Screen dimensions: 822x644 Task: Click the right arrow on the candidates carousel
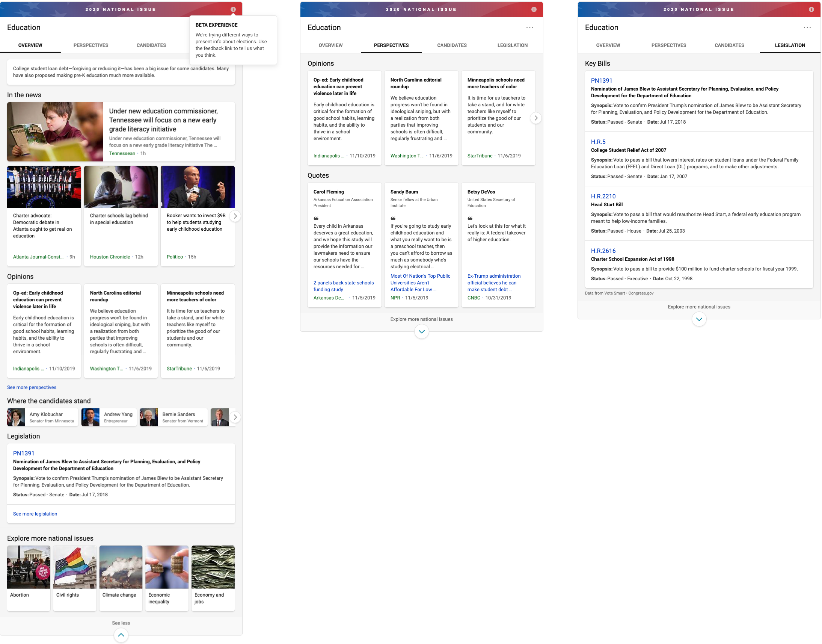[x=235, y=417]
